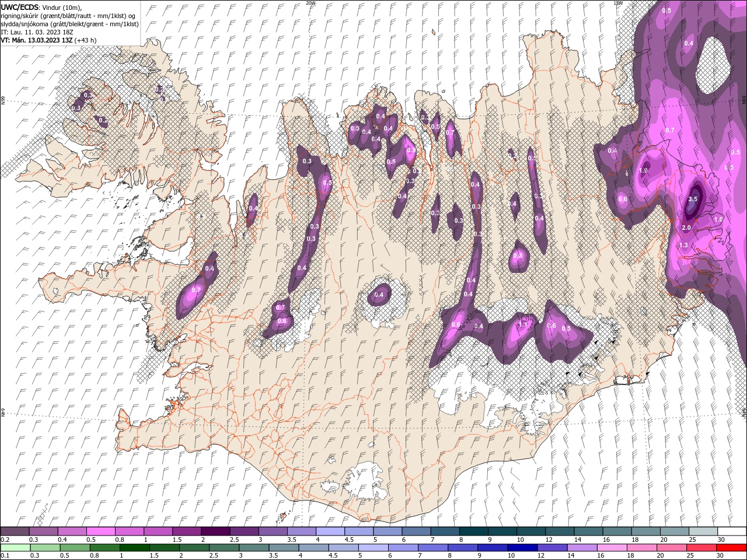Click the '0.8' precipitation value on the map
The height and width of the screenshot is (560, 747).
517,256
